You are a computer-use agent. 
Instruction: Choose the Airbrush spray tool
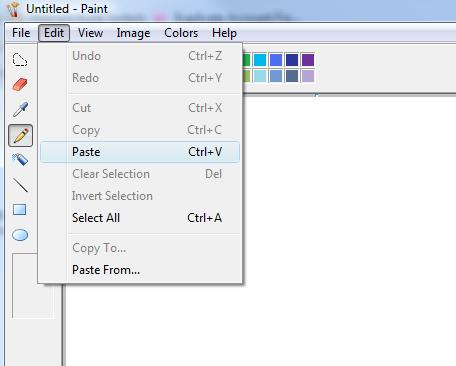[x=20, y=160]
